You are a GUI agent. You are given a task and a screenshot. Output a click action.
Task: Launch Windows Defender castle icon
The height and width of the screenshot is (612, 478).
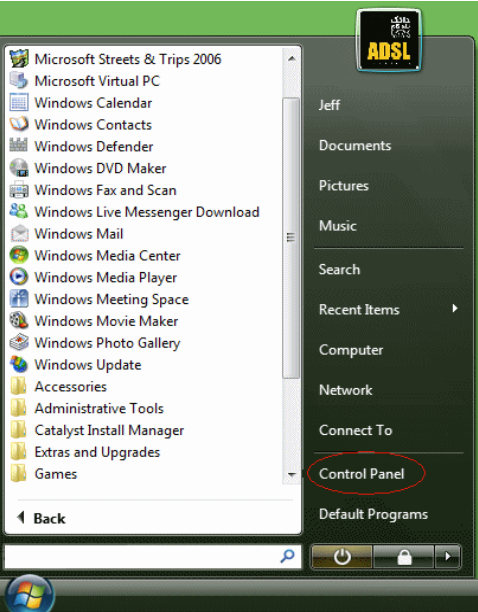pos(19,146)
